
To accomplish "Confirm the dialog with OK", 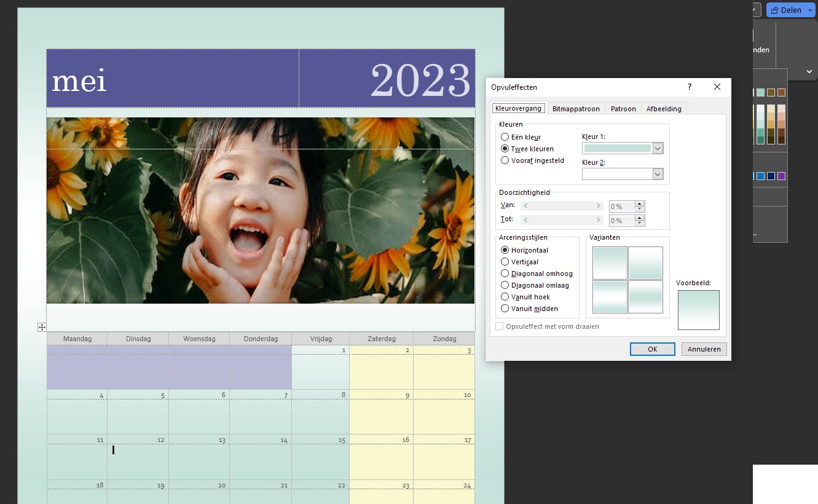I will 653,349.
